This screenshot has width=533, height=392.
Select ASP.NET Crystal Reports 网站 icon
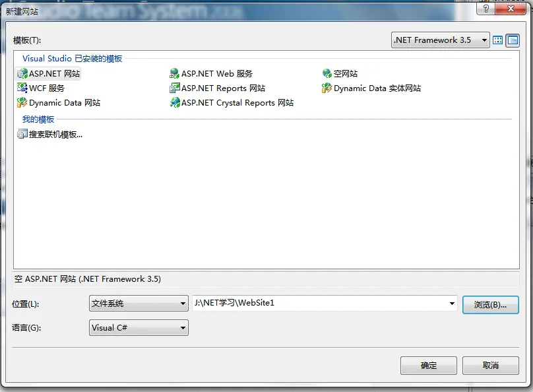tap(174, 103)
